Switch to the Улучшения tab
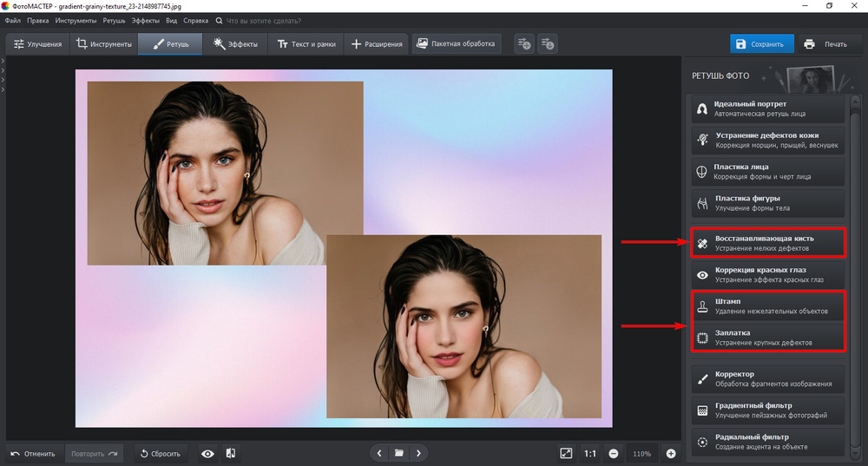The height and width of the screenshot is (466, 868). 37,43
